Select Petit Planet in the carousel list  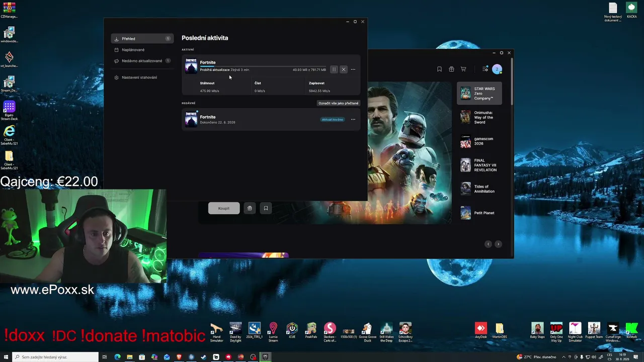click(479, 213)
